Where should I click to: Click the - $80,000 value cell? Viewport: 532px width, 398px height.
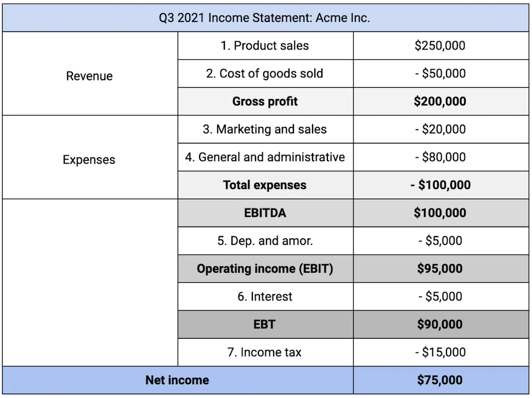(x=440, y=158)
